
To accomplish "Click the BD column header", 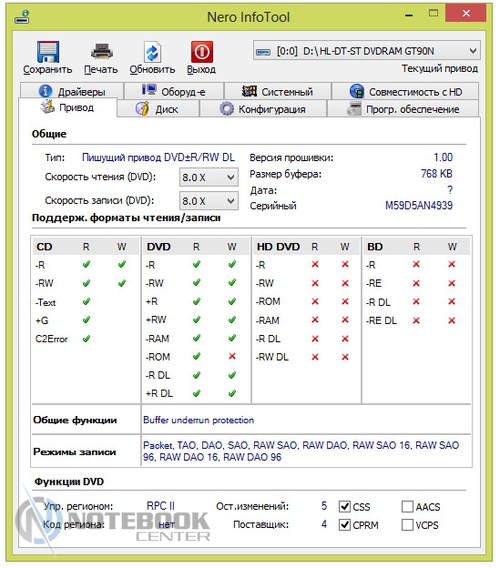I will pyautogui.click(x=375, y=247).
